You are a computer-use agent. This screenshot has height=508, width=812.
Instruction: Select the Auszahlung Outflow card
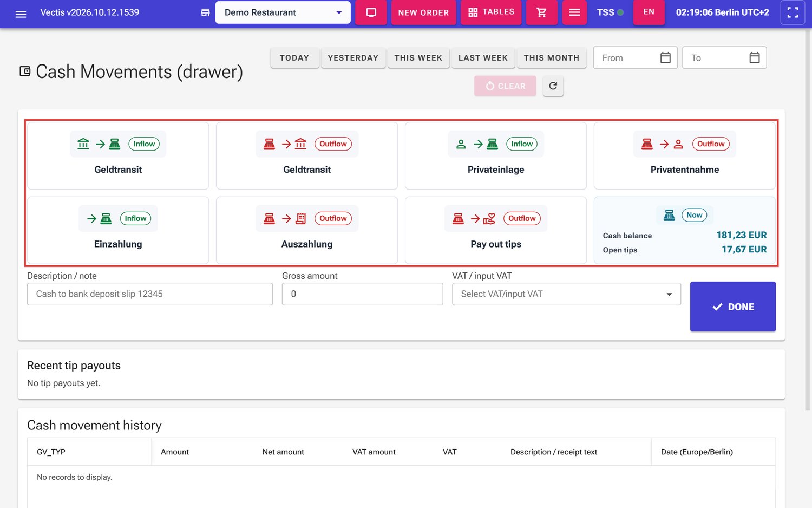307,230
